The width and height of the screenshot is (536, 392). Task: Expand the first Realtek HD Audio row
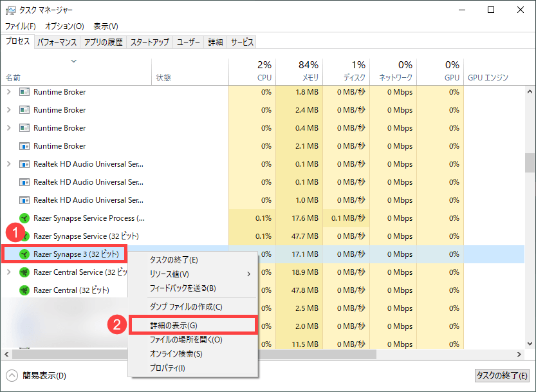click(x=9, y=164)
